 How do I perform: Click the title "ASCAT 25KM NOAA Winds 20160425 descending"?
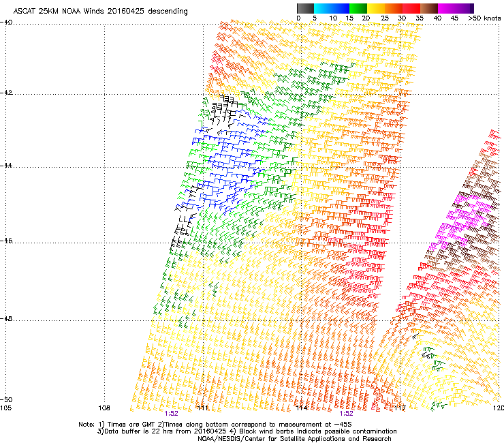101,11
